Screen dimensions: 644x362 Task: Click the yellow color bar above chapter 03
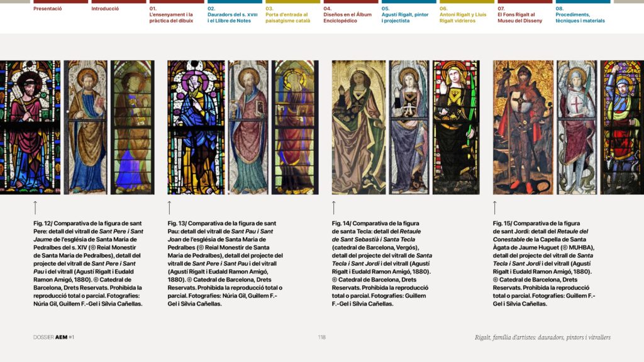click(292, 2)
